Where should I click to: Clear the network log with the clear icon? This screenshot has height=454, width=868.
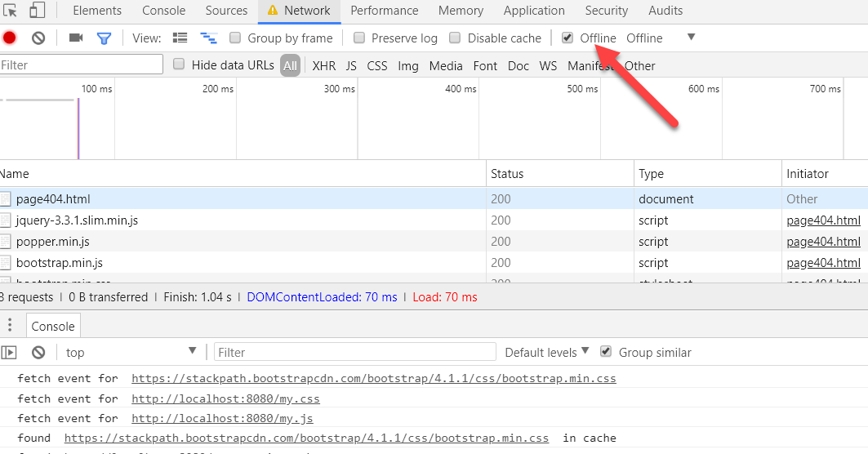pyautogui.click(x=38, y=38)
